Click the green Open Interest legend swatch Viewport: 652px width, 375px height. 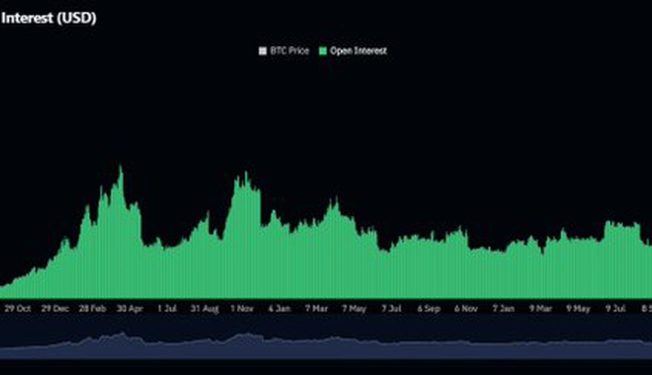pos(323,51)
